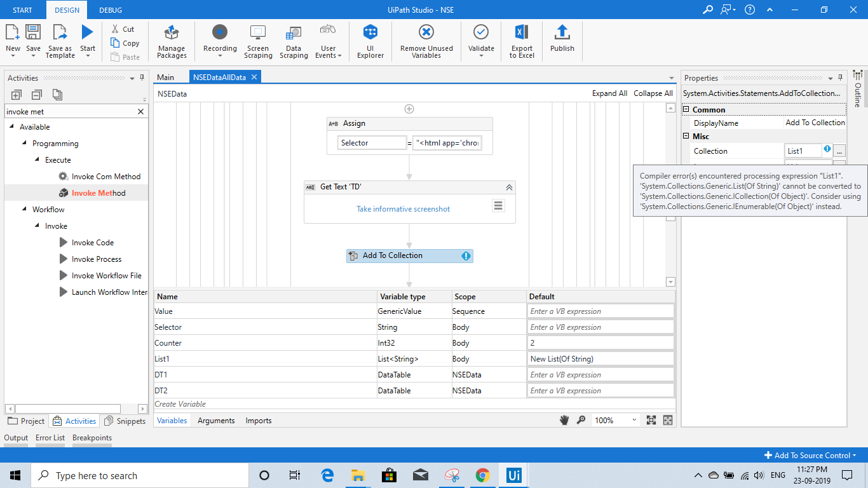Screen dimensions: 868x488
Task: Select the pan hand tool in designer
Action: (x=564, y=420)
